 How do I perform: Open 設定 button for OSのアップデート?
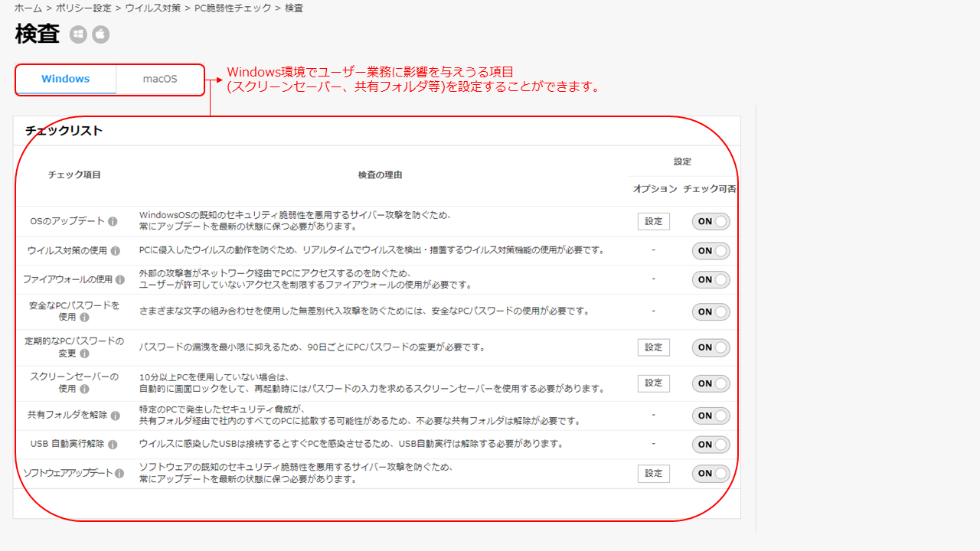pos(654,222)
